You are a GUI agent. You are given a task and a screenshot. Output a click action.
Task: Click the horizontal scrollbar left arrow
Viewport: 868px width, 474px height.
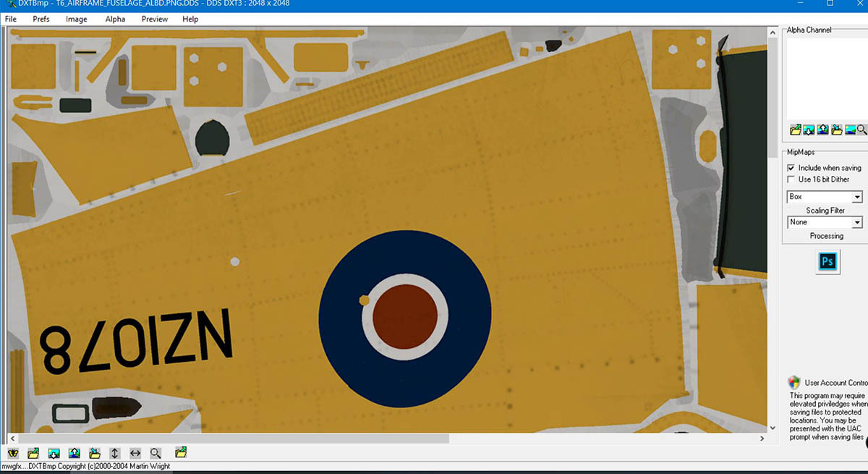click(12, 439)
